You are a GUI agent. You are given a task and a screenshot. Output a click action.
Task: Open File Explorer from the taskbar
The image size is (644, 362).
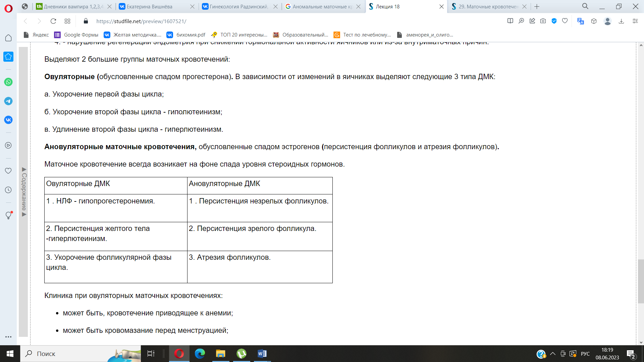tap(220, 354)
